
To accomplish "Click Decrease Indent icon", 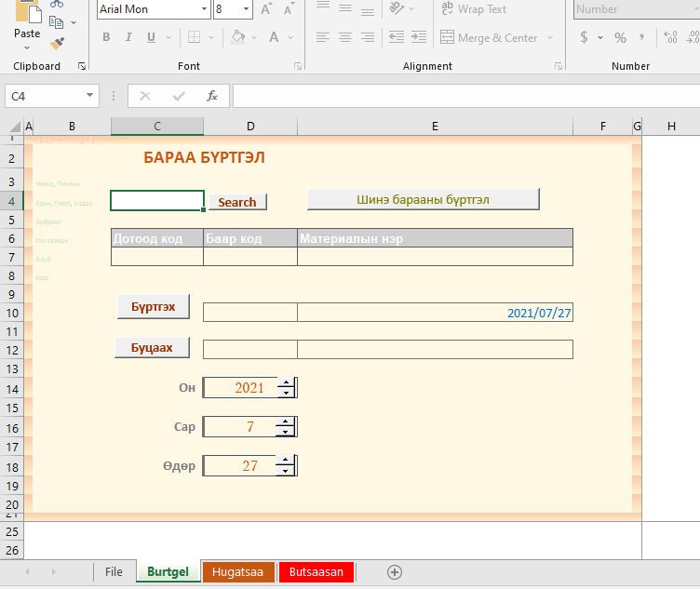I will click(x=396, y=37).
